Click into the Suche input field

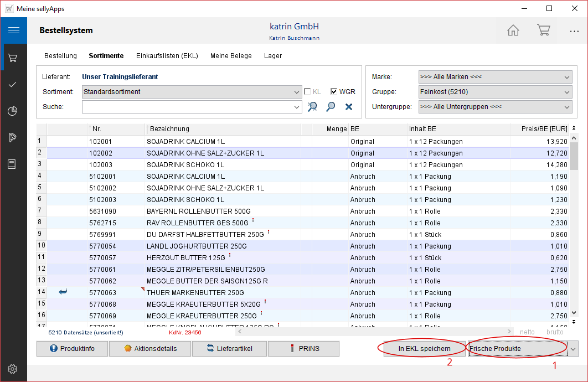[187, 107]
